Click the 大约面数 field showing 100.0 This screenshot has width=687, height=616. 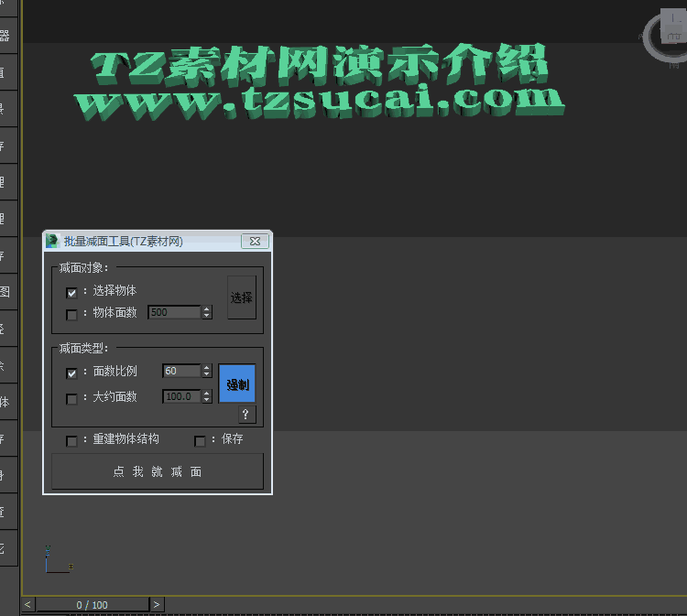(182, 396)
